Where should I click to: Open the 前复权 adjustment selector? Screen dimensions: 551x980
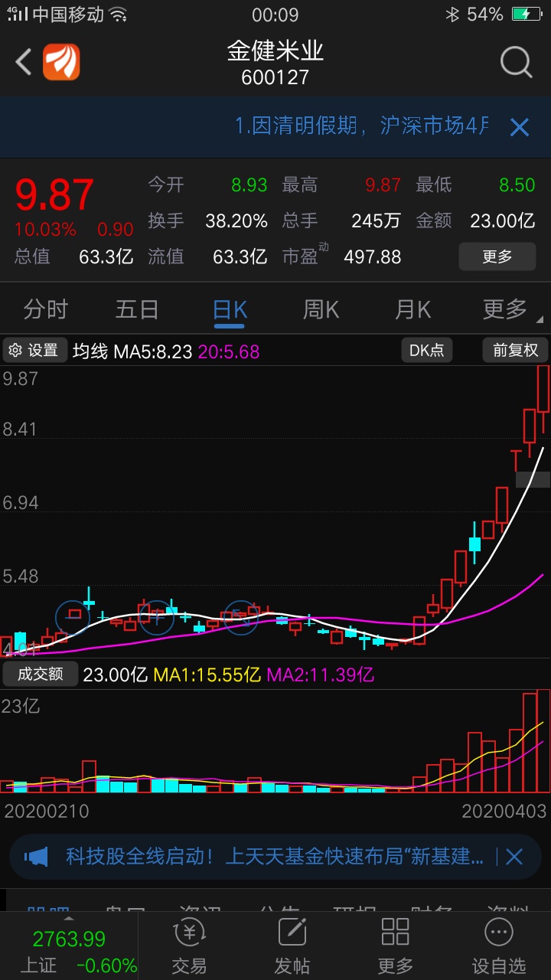[x=516, y=351]
